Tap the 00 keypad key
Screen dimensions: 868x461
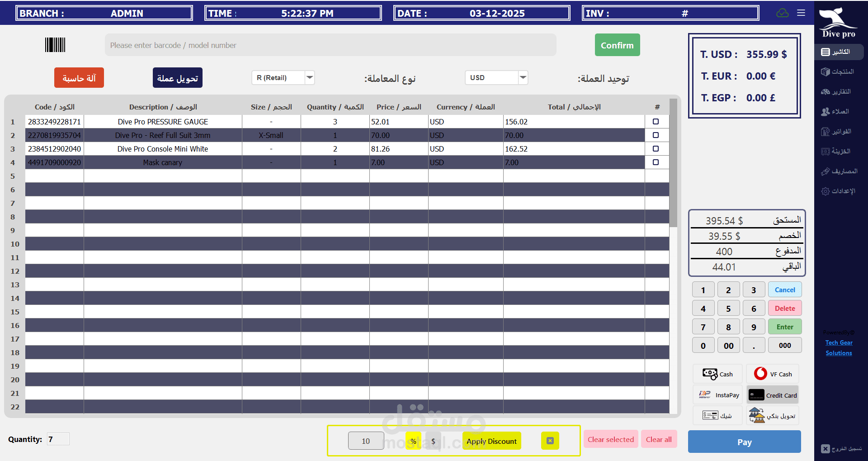(x=728, y=346)
